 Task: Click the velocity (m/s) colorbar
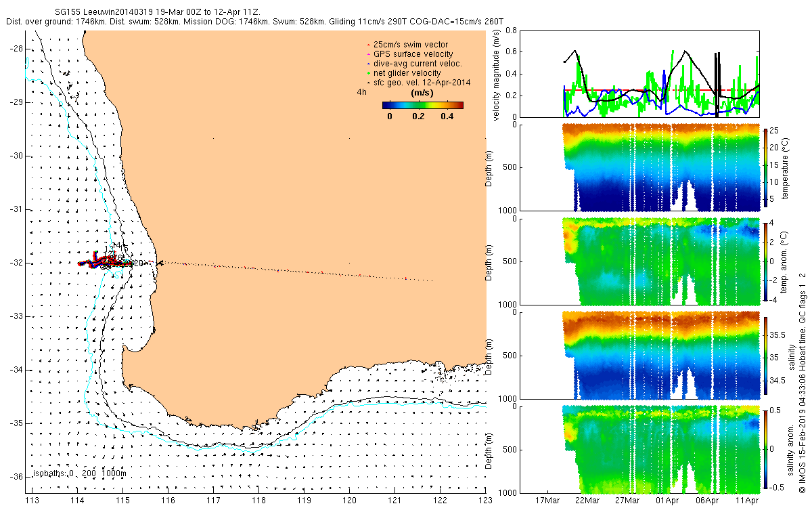(422, 105)
